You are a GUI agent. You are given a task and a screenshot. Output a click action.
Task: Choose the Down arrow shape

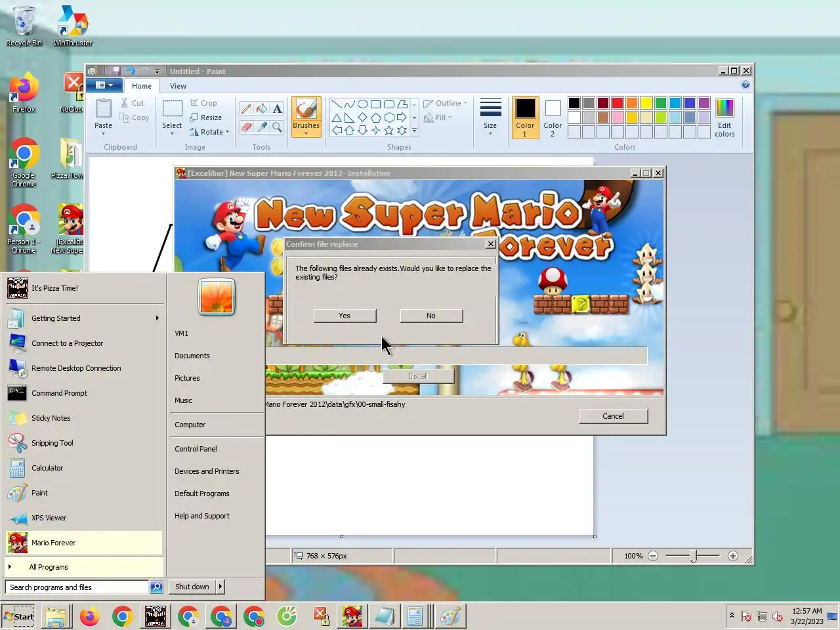(x=362, y=131)
